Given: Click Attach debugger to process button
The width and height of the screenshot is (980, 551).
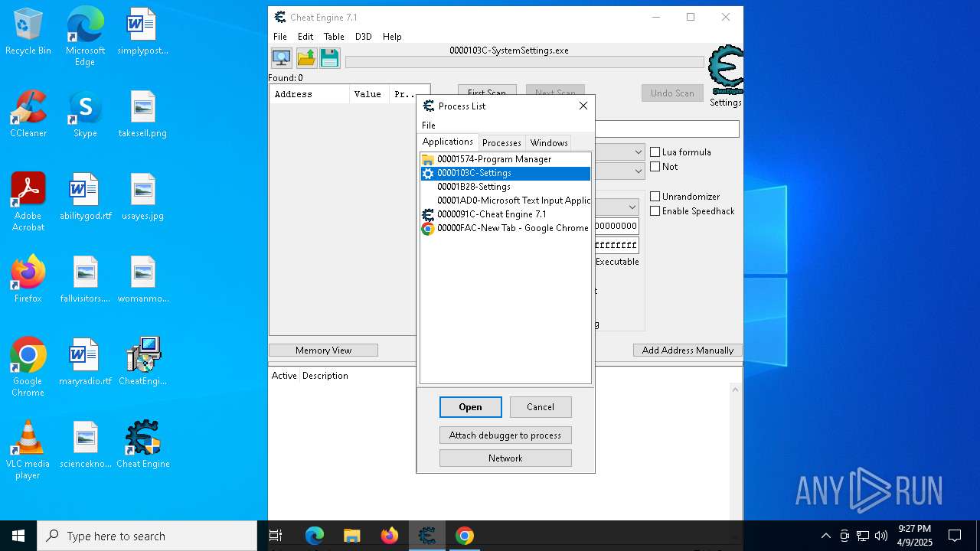Looking at the screenshot, I should point(505,435).
